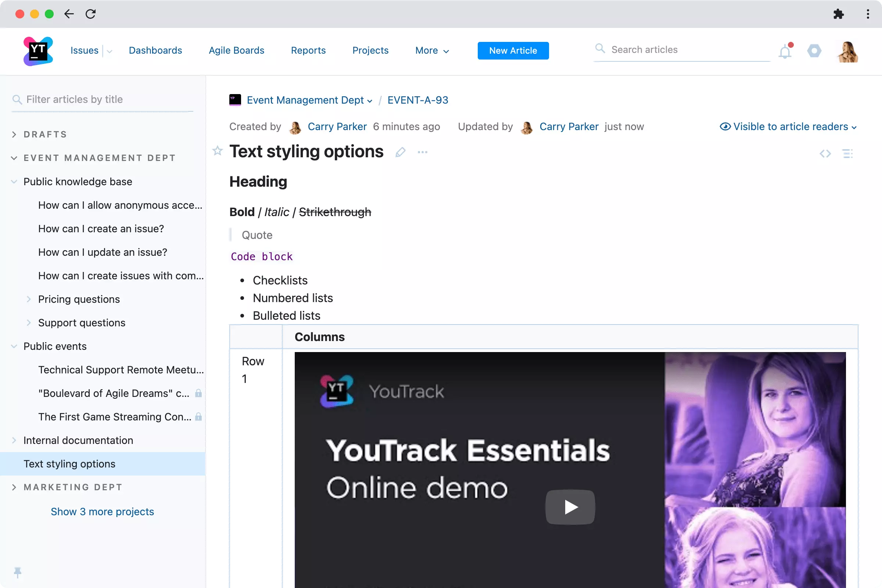
Task: Click the pencil edit article icon
Action: (400, 152)
